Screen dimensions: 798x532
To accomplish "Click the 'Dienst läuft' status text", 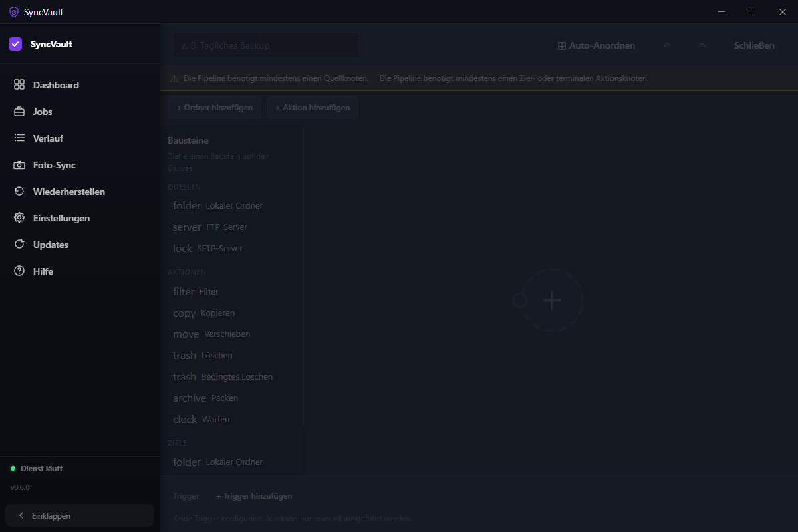I will pos(41,469).
